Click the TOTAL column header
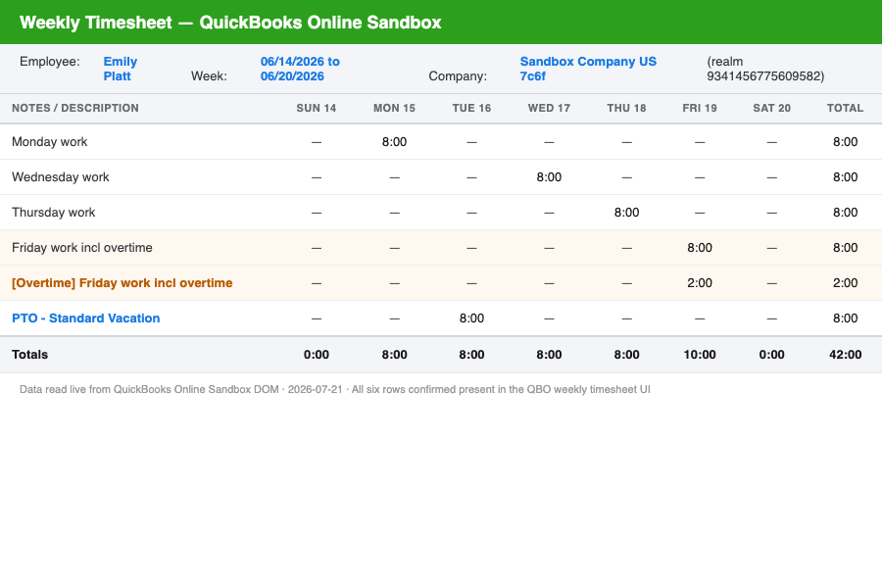The width and height of the screenshot is (882, 588). click(x=845, y=108)
